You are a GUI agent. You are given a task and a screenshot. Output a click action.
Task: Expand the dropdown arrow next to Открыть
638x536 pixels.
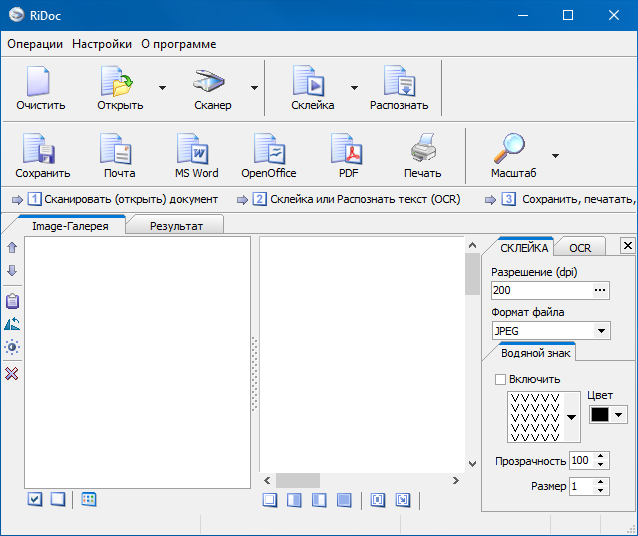coord(162,88)
